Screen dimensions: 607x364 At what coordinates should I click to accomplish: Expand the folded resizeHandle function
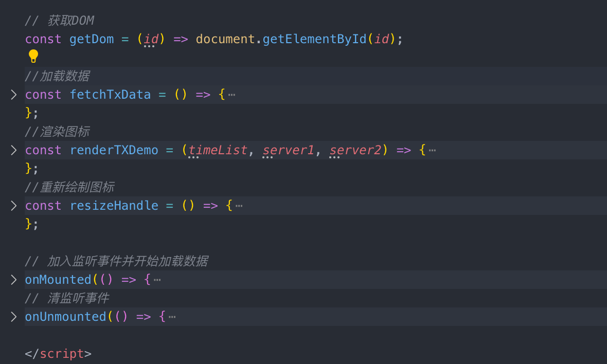click(x=13, y=206)
